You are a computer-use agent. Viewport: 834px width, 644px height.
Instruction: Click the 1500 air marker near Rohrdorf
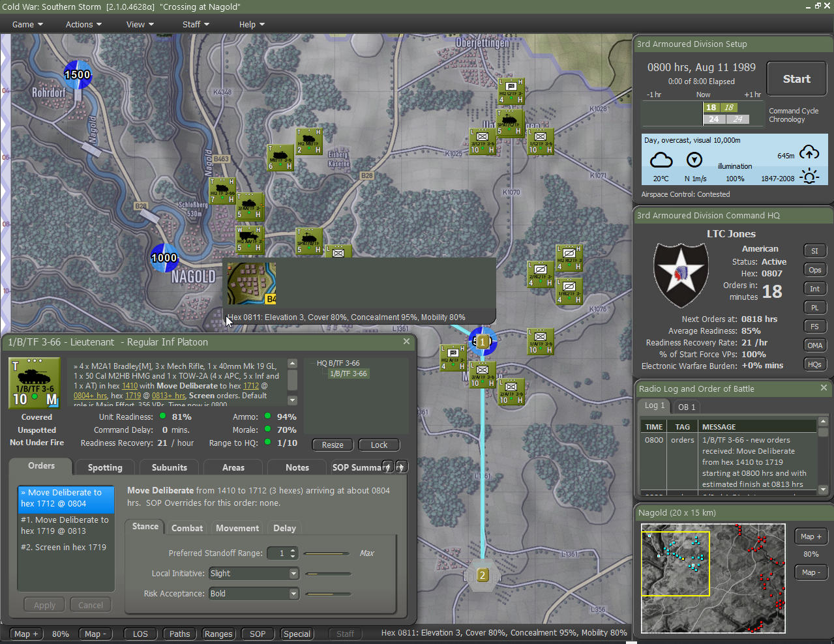point(78,75)
